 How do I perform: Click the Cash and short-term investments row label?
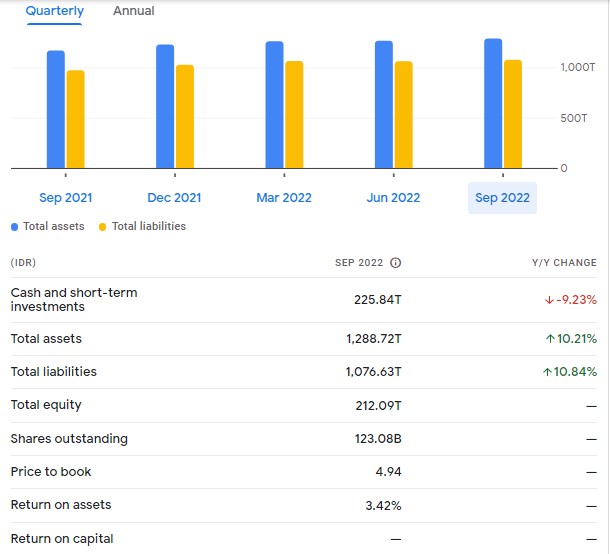74,300
